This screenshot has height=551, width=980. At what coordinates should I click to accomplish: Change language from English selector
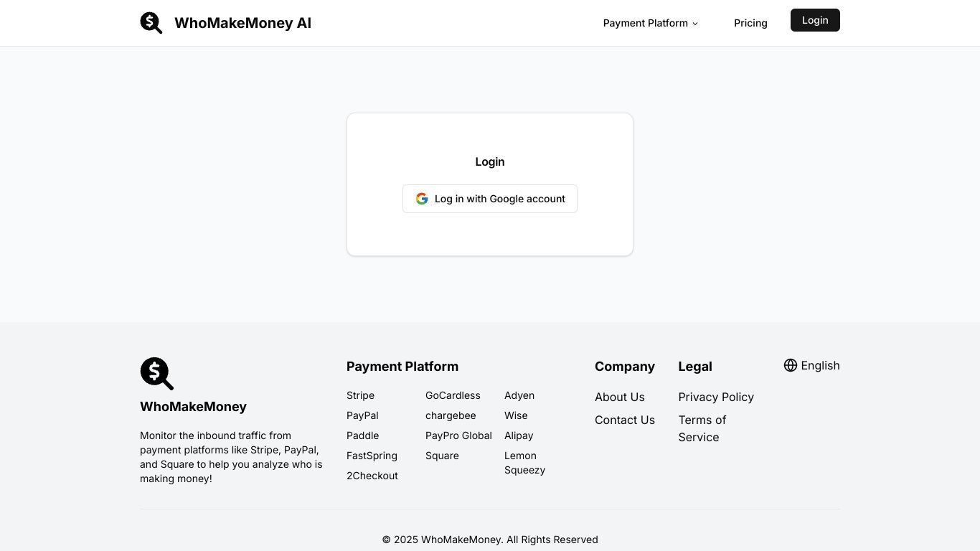[x=811, y=365]
